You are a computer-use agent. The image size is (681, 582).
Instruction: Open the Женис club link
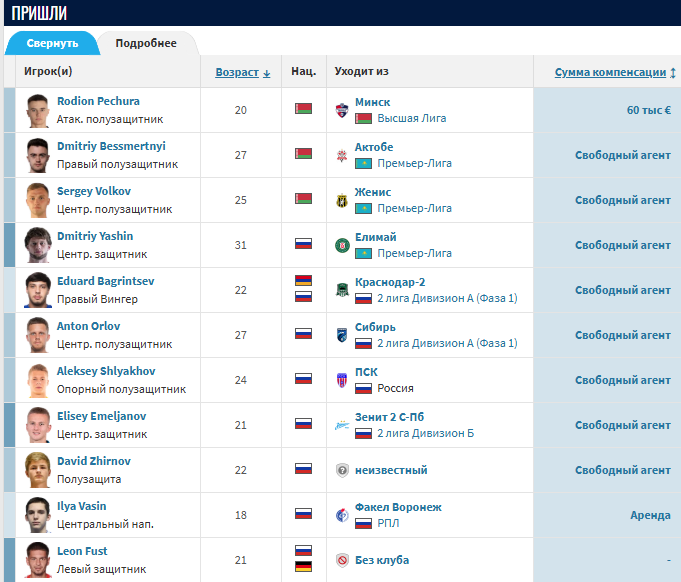tap(373, 192)
